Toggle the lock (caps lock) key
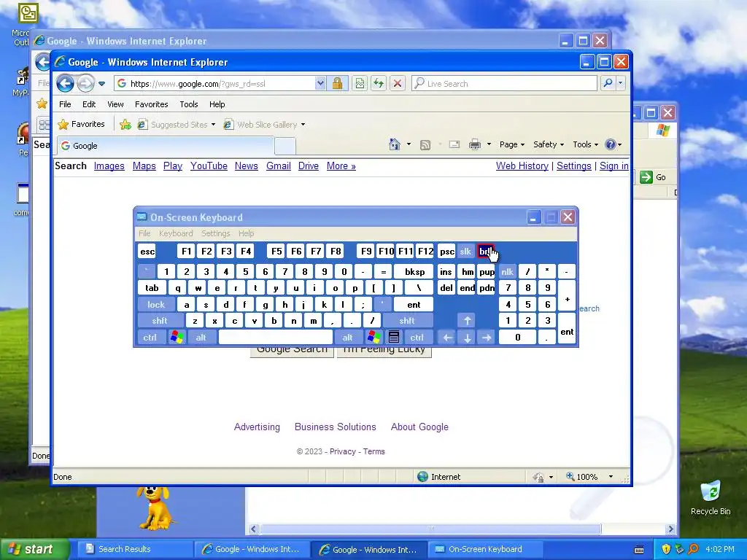This screenshot has height=560, width=747. coord(156,304)
